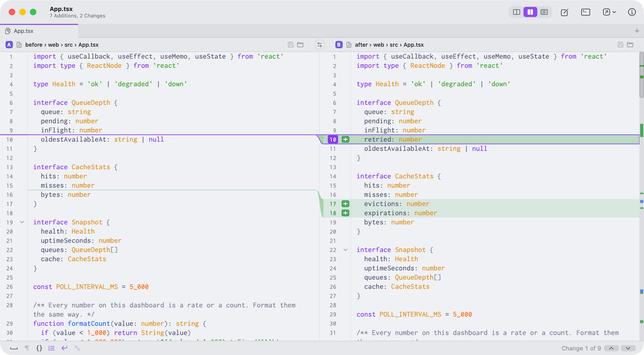Image resolution: width=644 pixels, height=355 pixels.
Task: Open the info inspector icon
Action: pyautogui.click(x=632, y=12)
